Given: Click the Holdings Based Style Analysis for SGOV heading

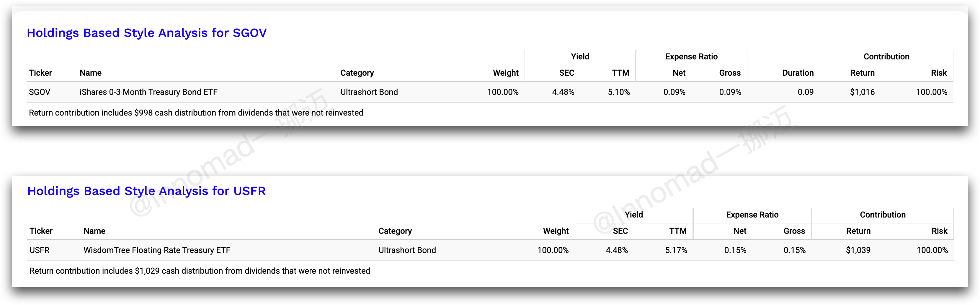Looking at the screenshot, I should point(146,33).
